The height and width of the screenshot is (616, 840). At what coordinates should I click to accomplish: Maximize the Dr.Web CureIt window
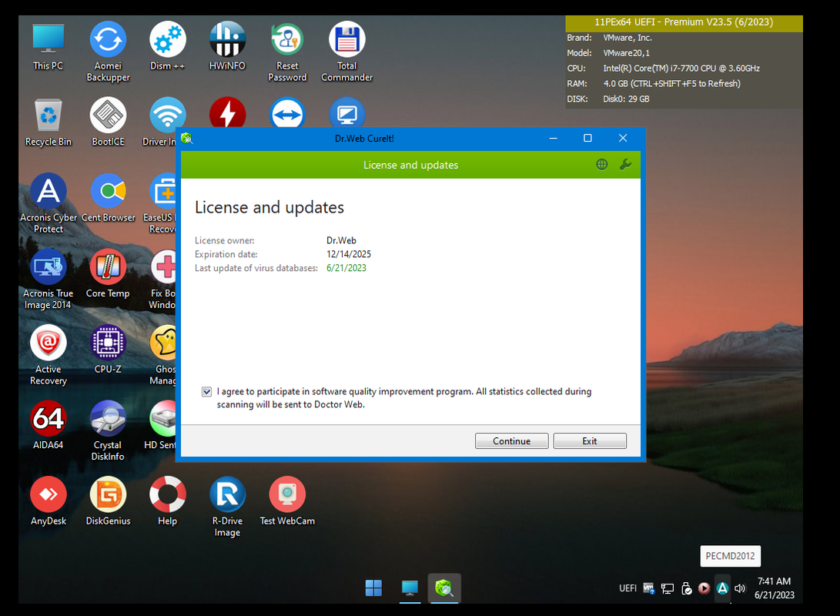point(587,138)
